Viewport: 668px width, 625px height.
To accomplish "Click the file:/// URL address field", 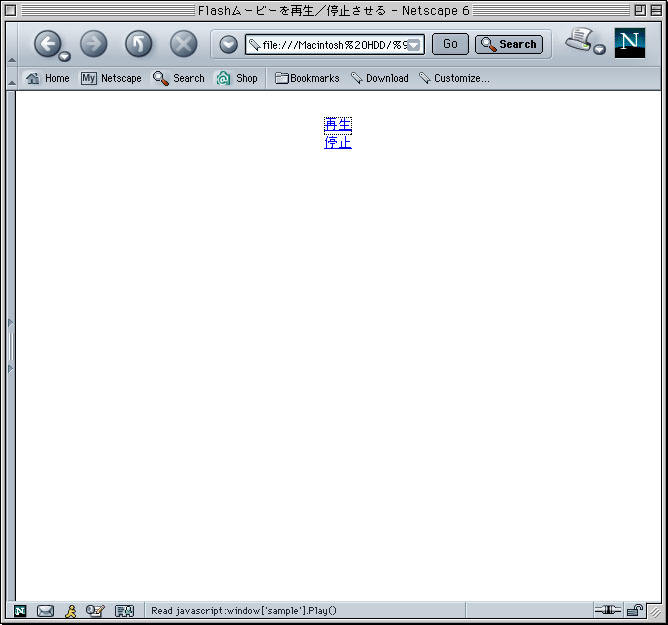I will click(x=334, y=44).
